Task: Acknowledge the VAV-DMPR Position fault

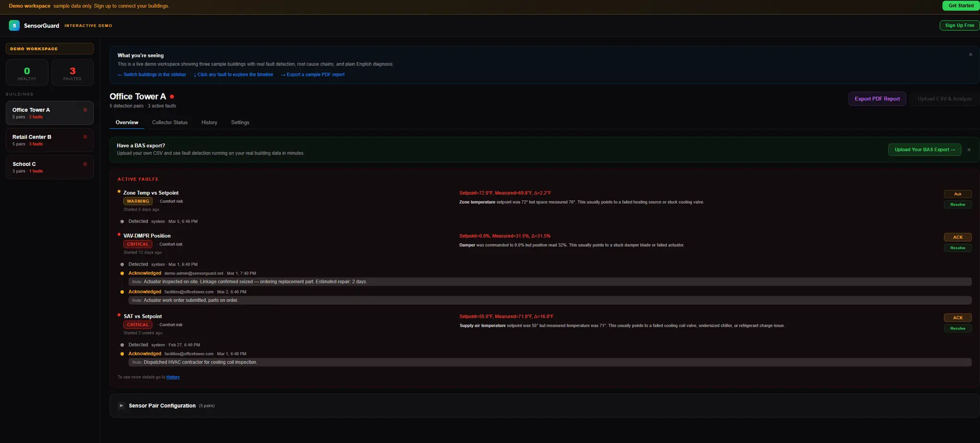Action: (958, 237)
